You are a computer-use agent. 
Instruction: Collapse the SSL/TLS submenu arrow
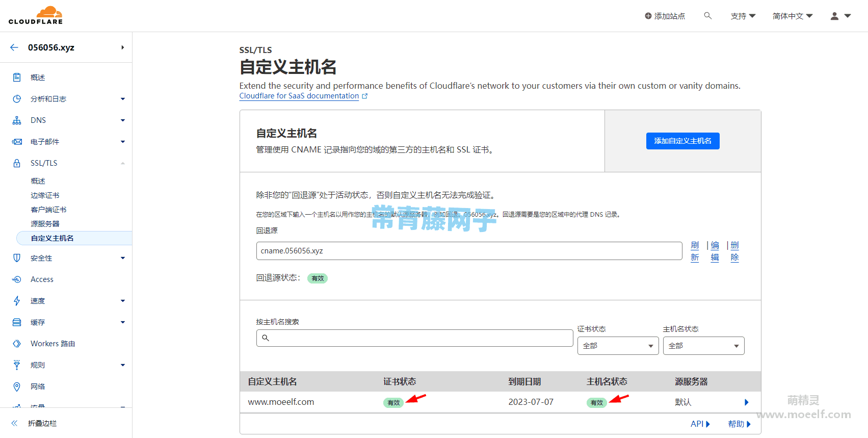click(123, 163)
